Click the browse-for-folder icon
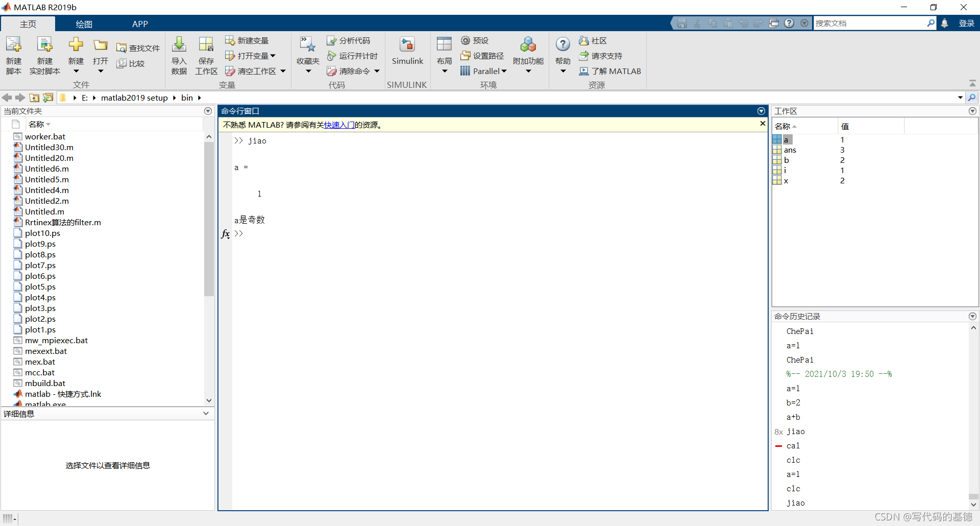The width and height of the screenshot is (980, 526). 48,98
